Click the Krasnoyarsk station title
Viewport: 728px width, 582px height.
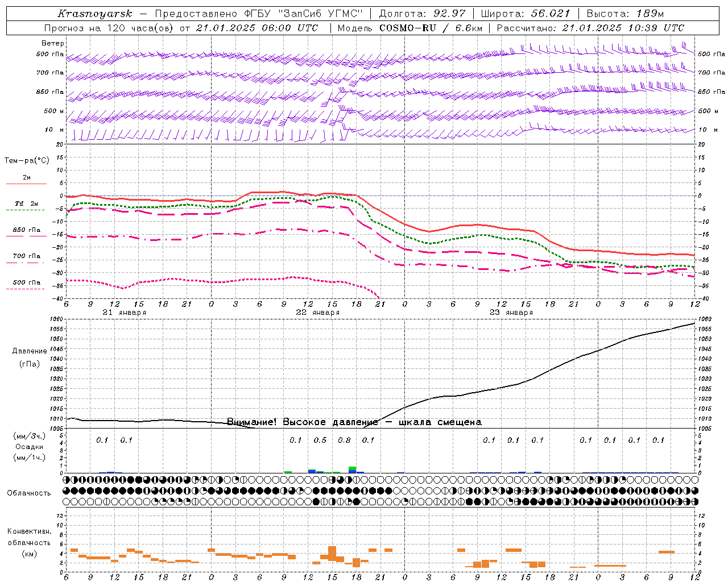click(94, 14)
